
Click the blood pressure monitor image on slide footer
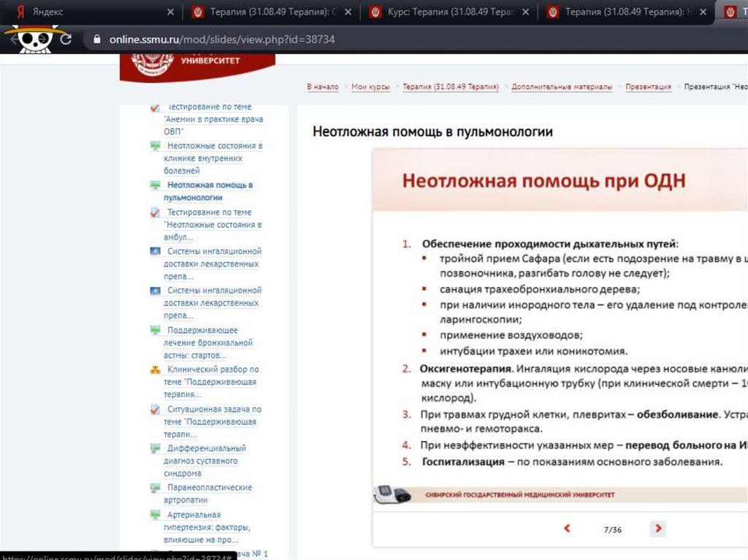(392, 494)
